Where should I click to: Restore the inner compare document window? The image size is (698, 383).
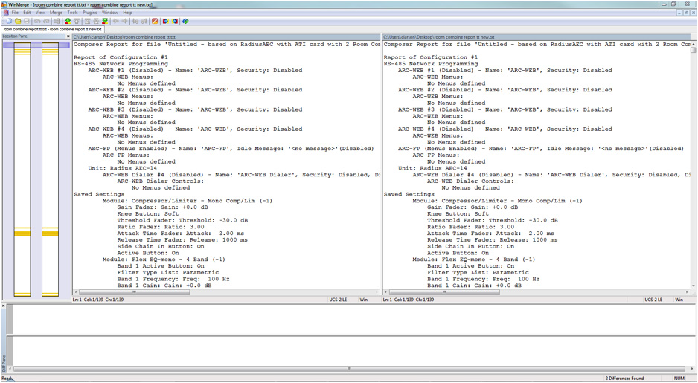686,13
